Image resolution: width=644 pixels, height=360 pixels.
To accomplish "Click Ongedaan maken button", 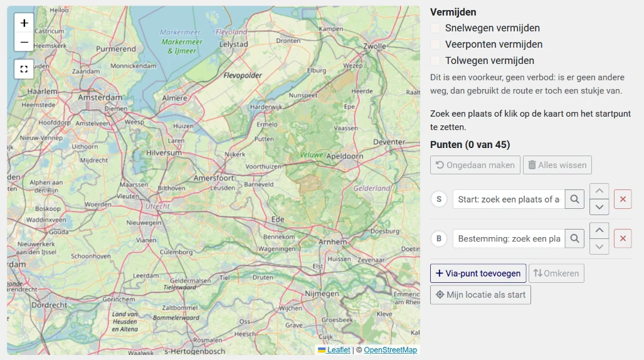I will pos(475,165).
